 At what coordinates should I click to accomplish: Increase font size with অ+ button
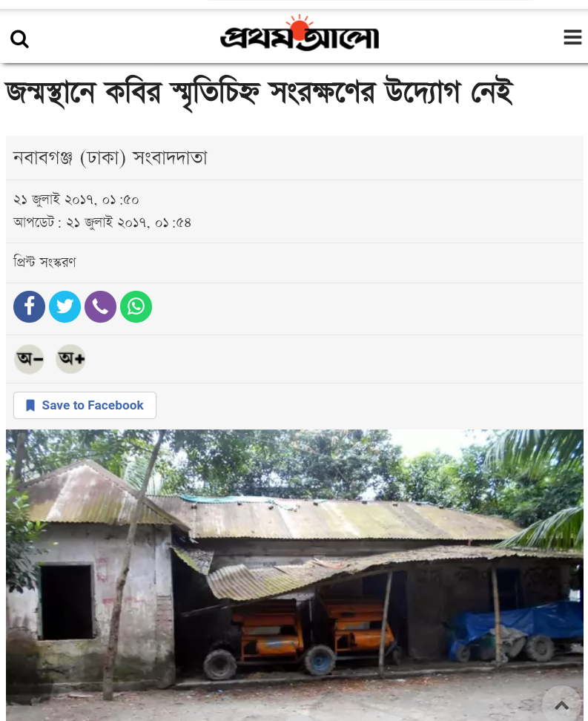tap(70, 359)
